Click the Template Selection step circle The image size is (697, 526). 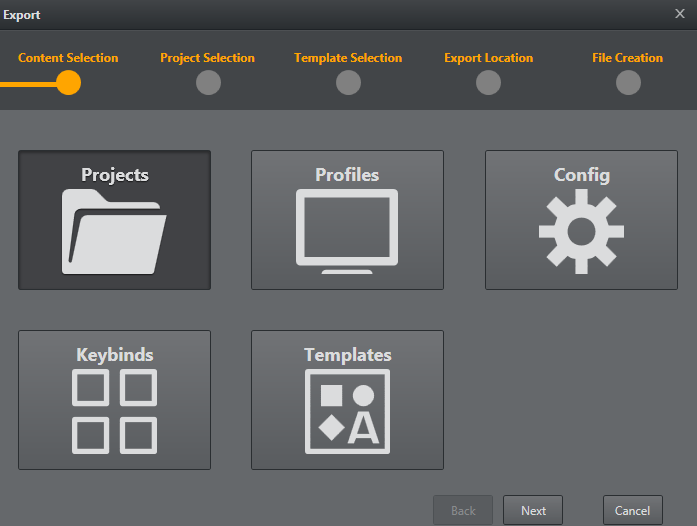coord(348,83)
